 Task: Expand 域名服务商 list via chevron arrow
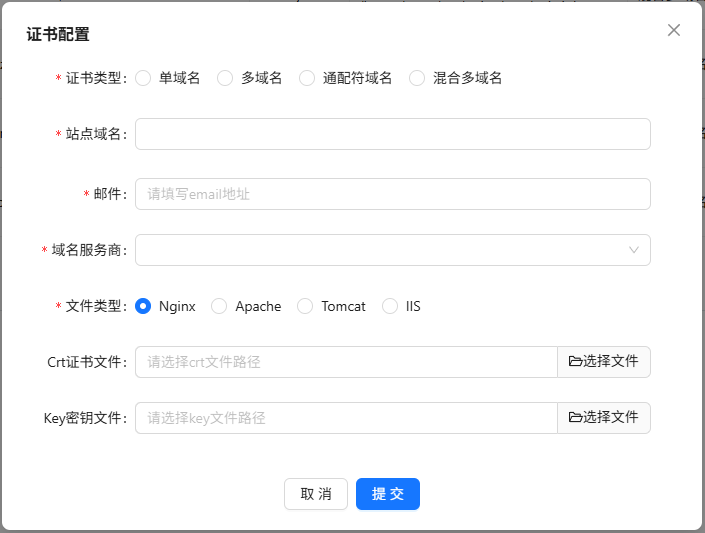coord(634,250)
